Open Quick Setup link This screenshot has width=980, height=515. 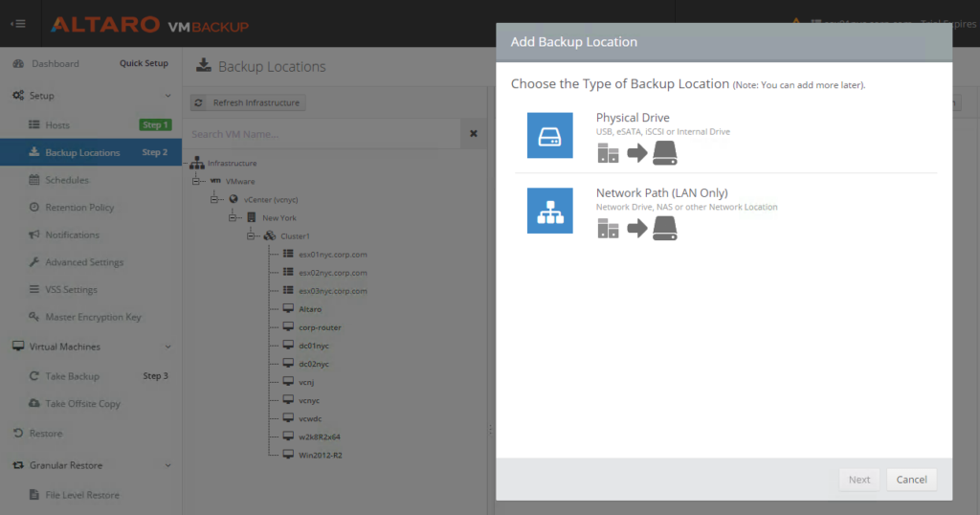(x=144, y=63)
